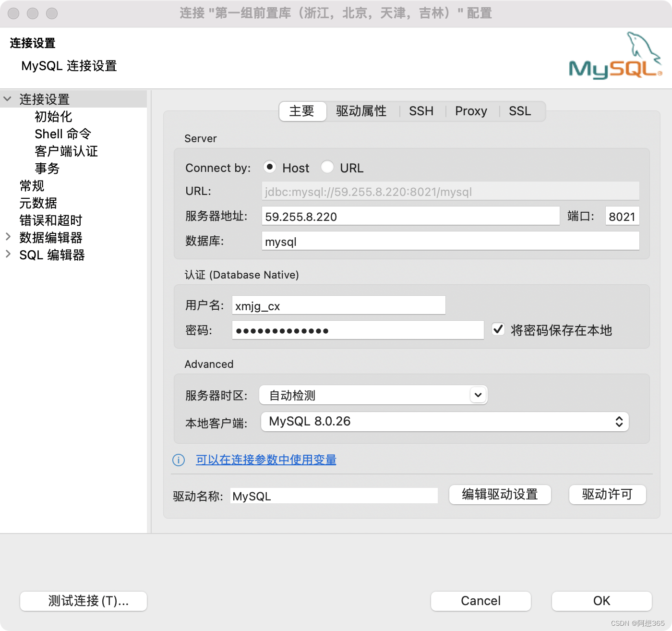Collapse the 连接设置 tree section
This screenshot has width=672, height=631.
coord(7,99)
